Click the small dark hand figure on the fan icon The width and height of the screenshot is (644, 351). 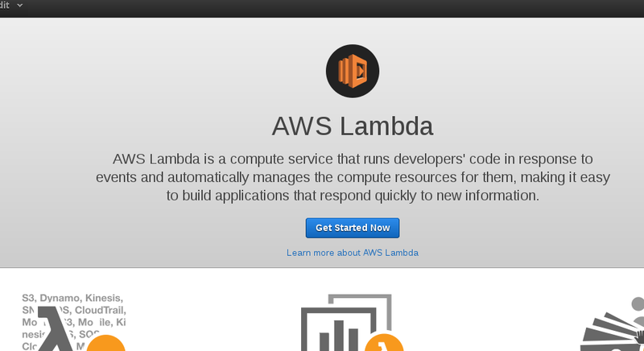tap(640, 337)
